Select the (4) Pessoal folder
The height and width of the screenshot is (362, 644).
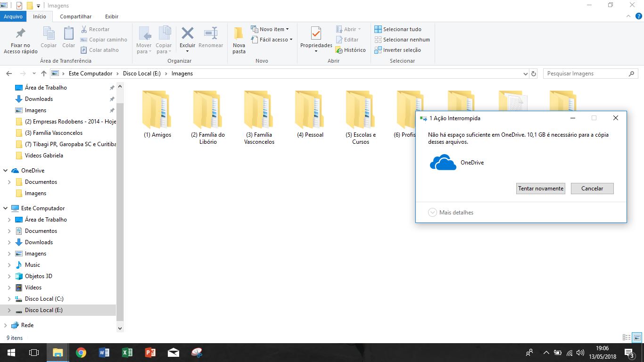310,115
